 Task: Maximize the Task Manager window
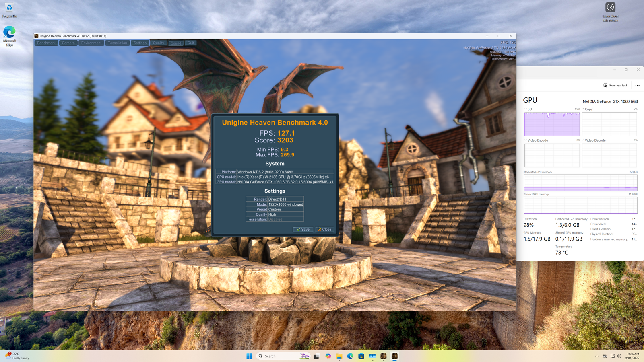626,70
